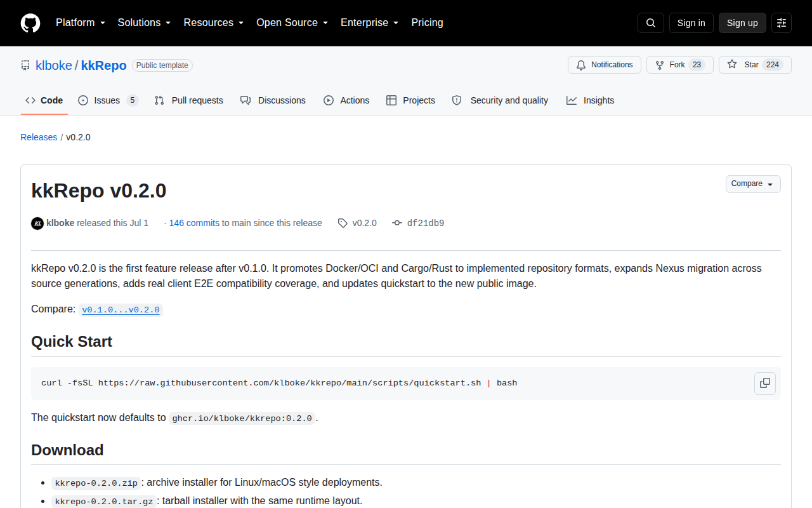The image size is (812, 508).
Task: Click the klboke avatar image
Action: pyautogui.click(x=37, y=223)
